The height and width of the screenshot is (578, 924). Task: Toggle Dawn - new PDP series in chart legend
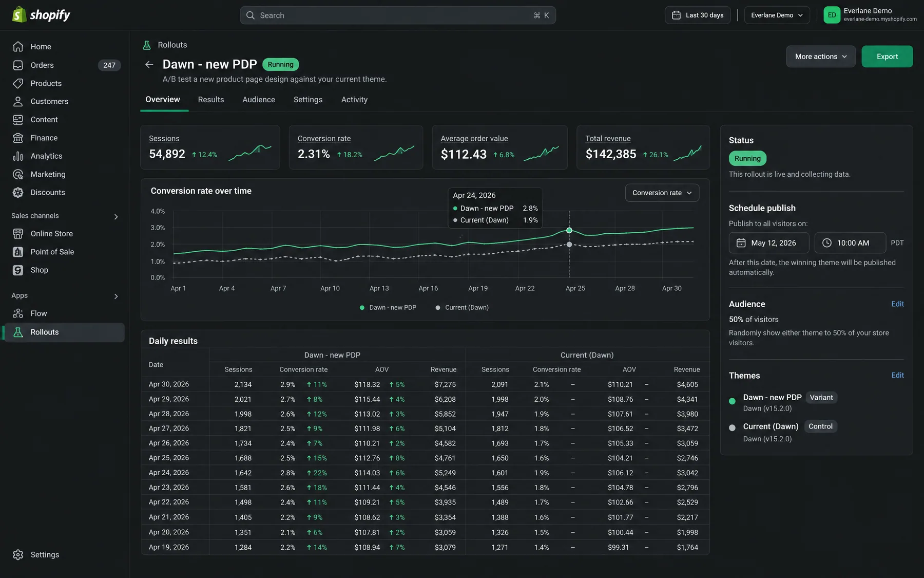pyautogui.click(x=388, y=308)
